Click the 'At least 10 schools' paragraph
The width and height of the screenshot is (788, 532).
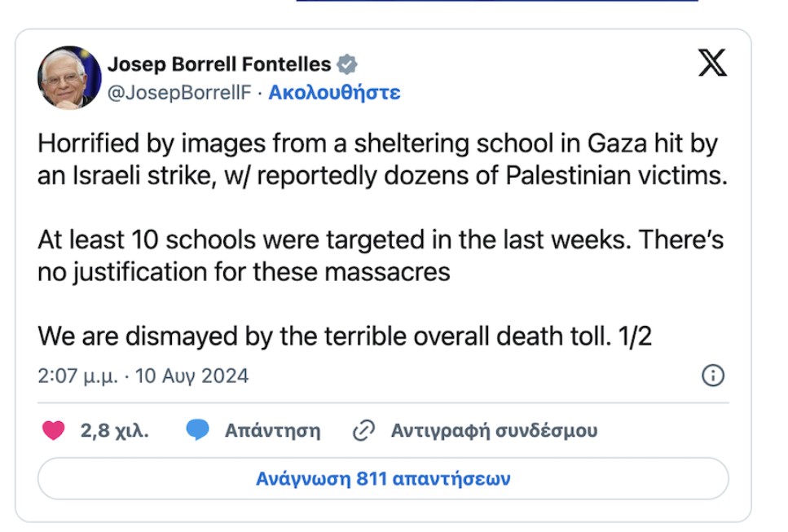pyautogui.click(x=381, y=256)
